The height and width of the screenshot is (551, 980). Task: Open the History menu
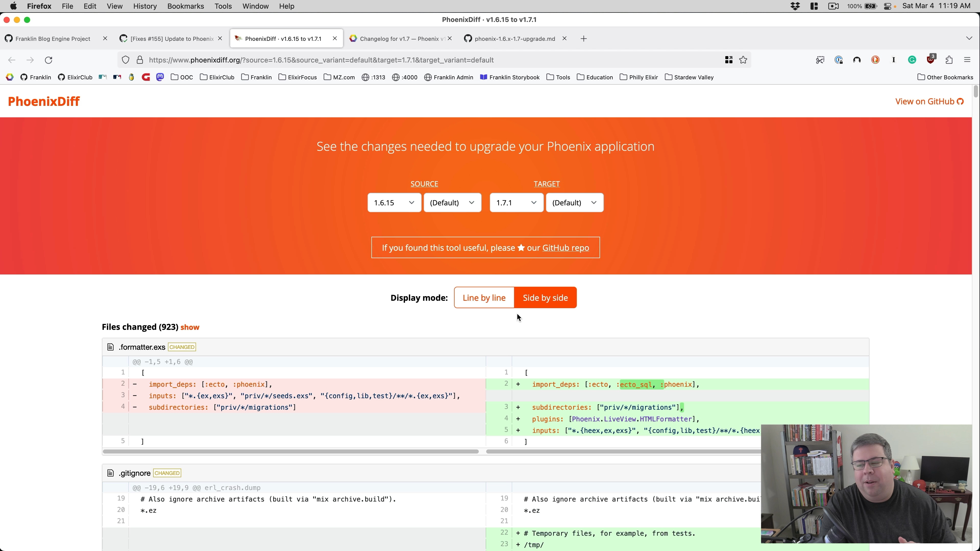tap(145, 6)
